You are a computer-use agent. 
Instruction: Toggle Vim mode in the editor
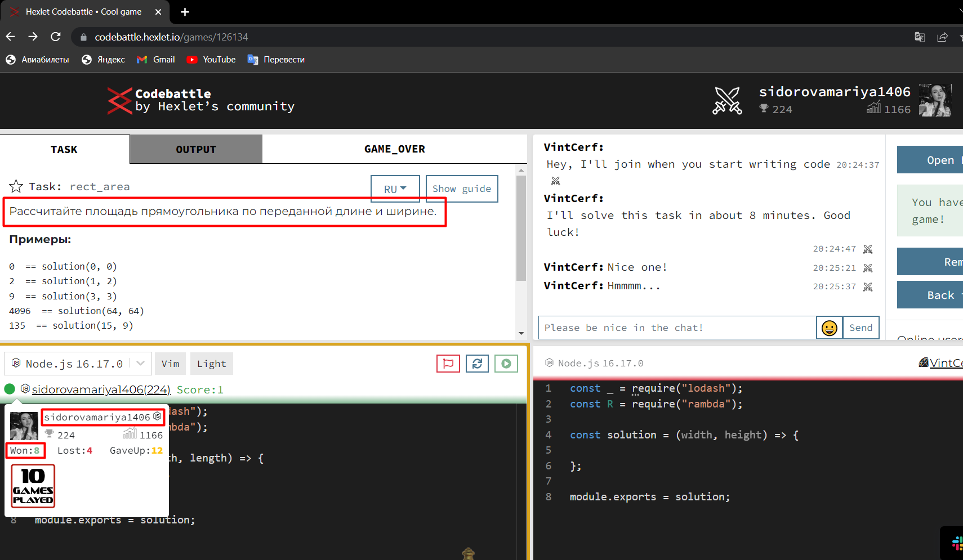pyautogui.click(x=170, y=363)
